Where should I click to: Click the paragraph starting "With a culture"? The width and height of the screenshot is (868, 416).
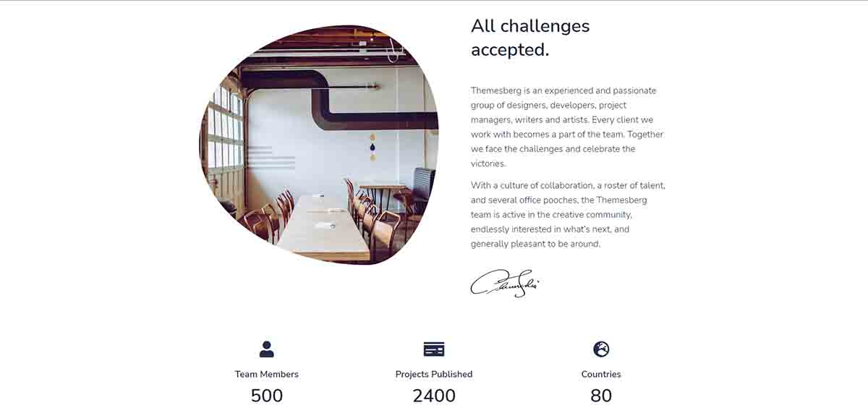point(568,215)
